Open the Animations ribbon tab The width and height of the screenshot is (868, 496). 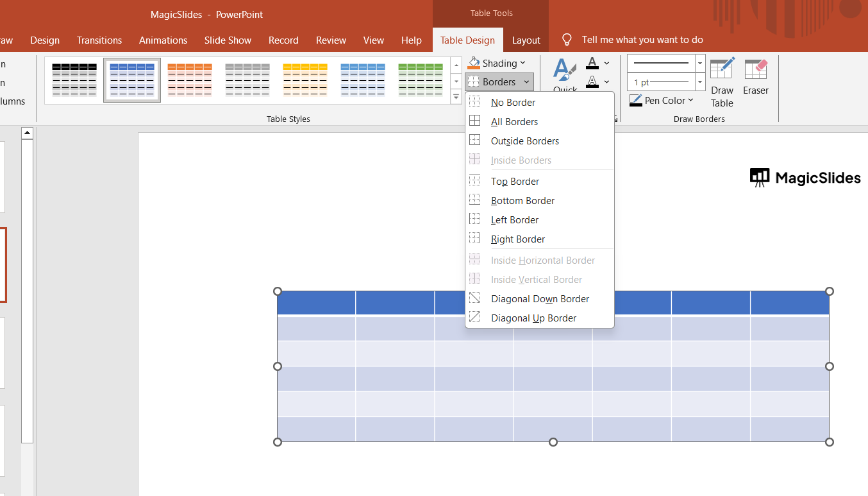click(163, 40)
